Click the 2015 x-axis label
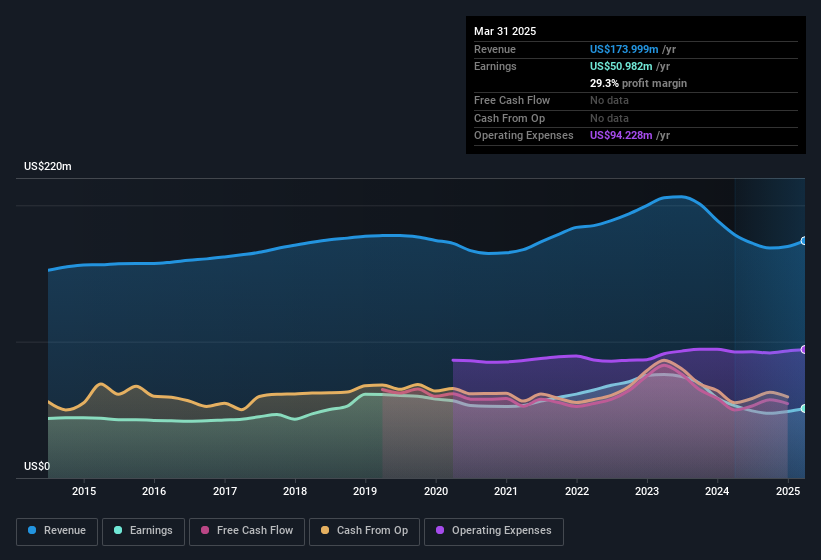Image resolution: width=821 pixels, height=560 pixels. 84,491
